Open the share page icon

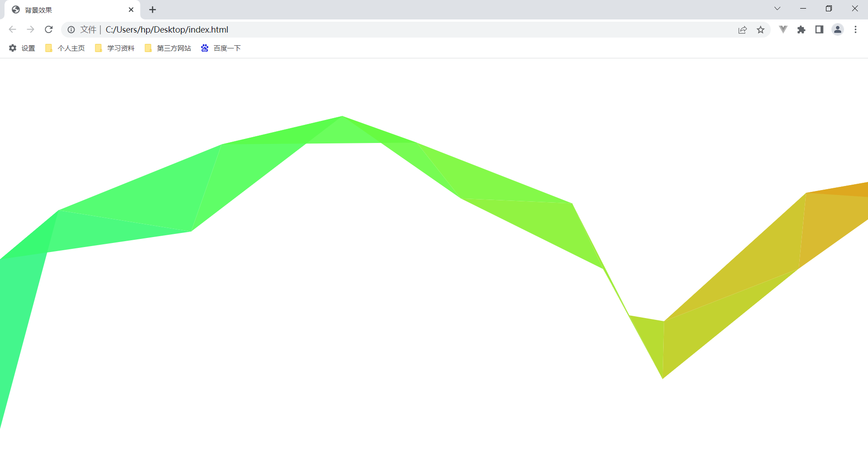pyautogui.click(x=742, y=29)
